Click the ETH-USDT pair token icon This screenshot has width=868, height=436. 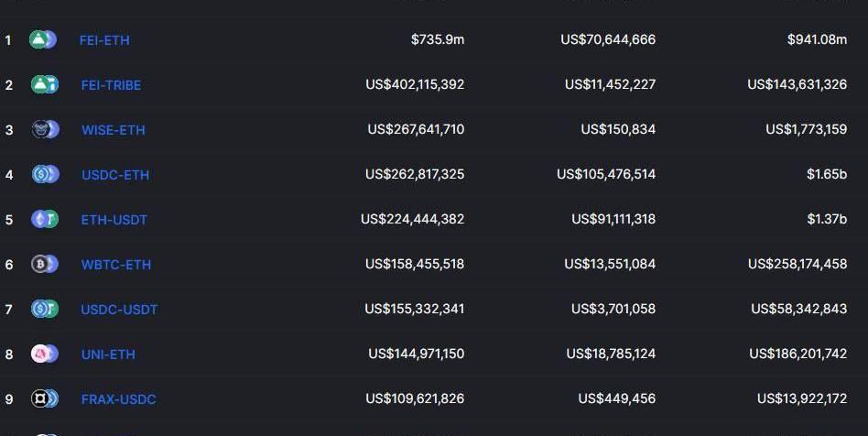45,219
